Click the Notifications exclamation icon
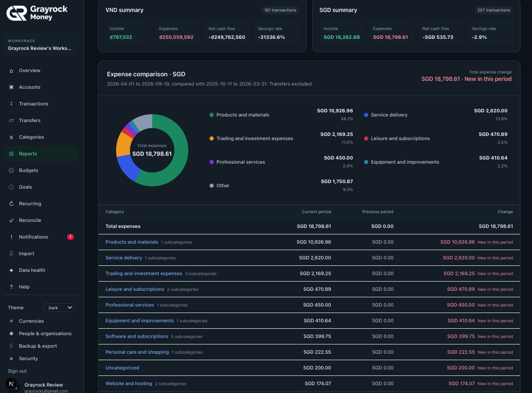 [x=11, y=237]
